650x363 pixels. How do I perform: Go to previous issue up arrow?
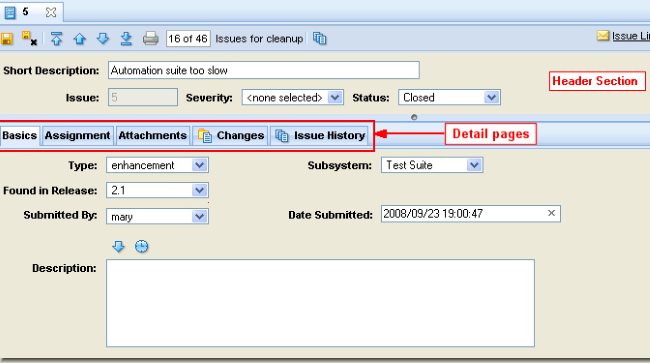tap(80, 39)
